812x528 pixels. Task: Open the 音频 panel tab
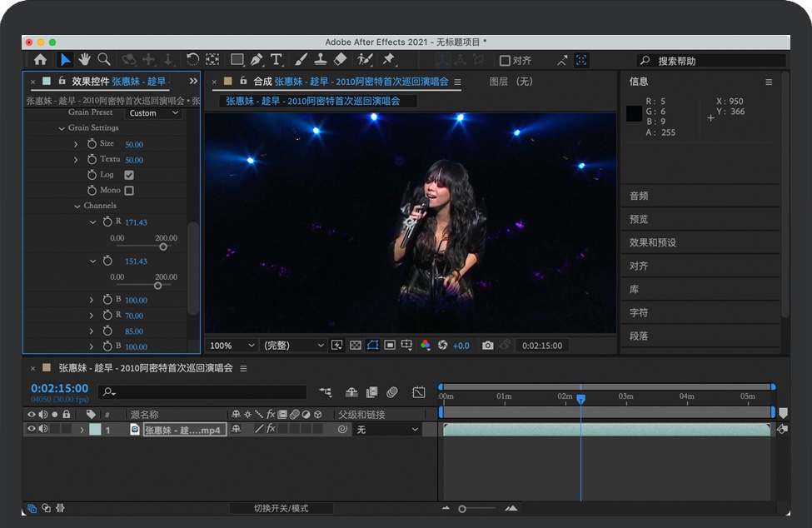(x=639, y=196)
